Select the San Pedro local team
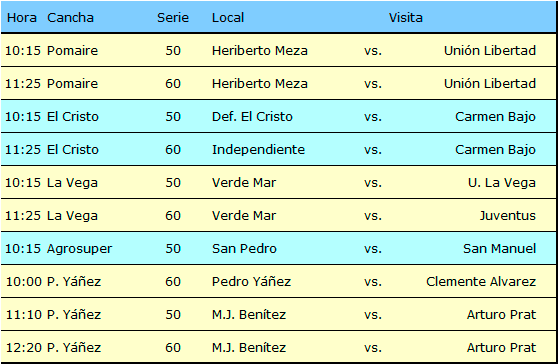 click(244, 249)
